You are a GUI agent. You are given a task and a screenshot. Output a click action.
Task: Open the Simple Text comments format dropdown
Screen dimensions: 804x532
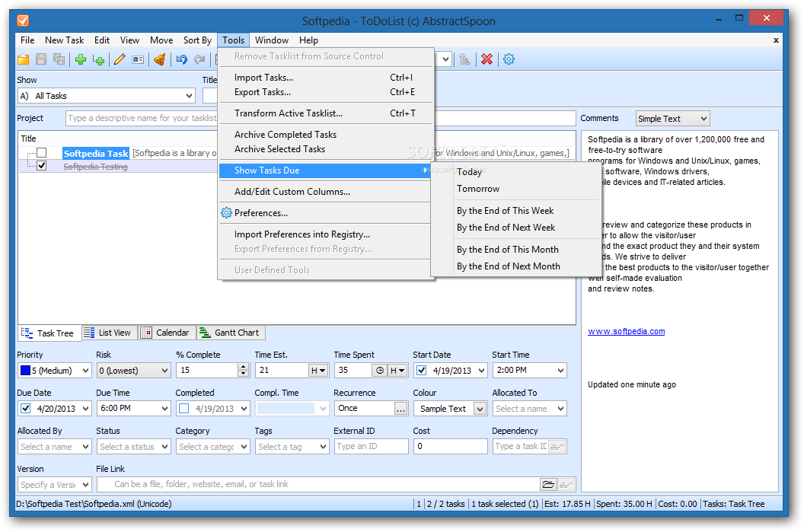pyautogui.click(x=703, y=119)
